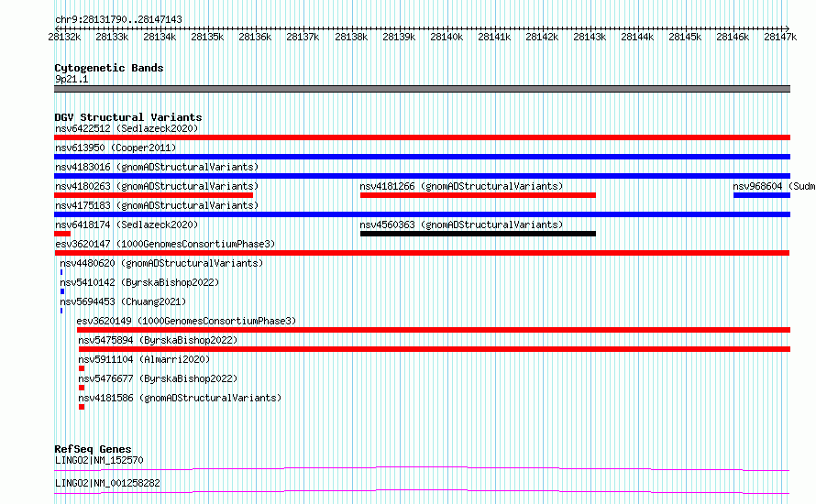Click the chr9:28131790..28147143 coordinates text
The width and height of the screenshot is (816, 504).
pyautogui.click(x=118, y=19)
